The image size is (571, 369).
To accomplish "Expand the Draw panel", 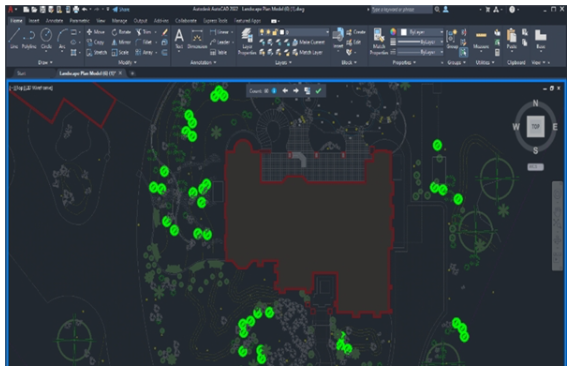I will pyautogui.click(x=45, y=62).
